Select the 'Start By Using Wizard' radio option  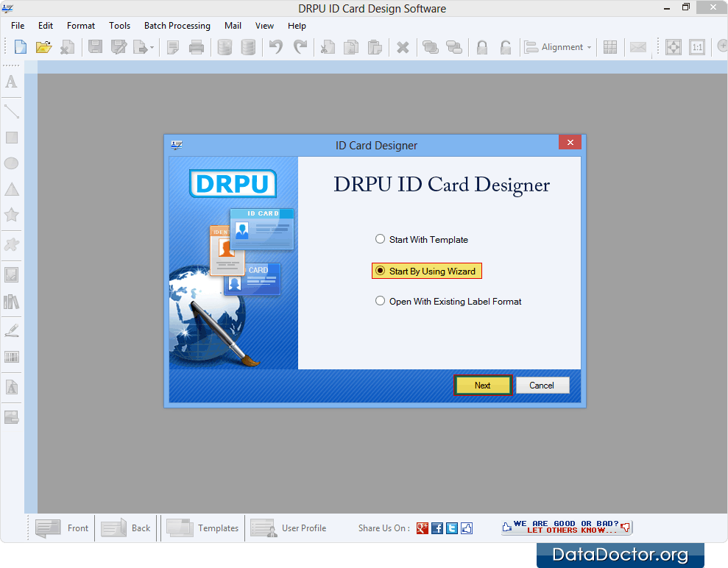(427, 271)
